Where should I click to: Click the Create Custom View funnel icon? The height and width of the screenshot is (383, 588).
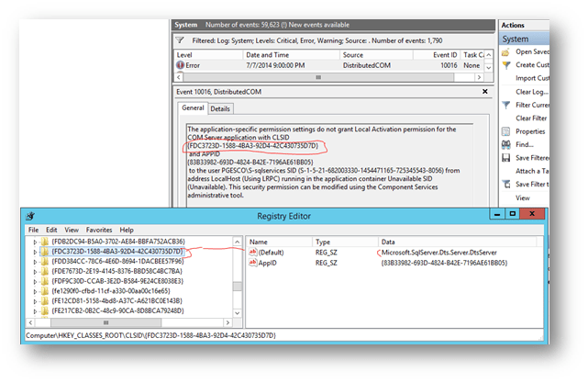(x=506, y=64)
